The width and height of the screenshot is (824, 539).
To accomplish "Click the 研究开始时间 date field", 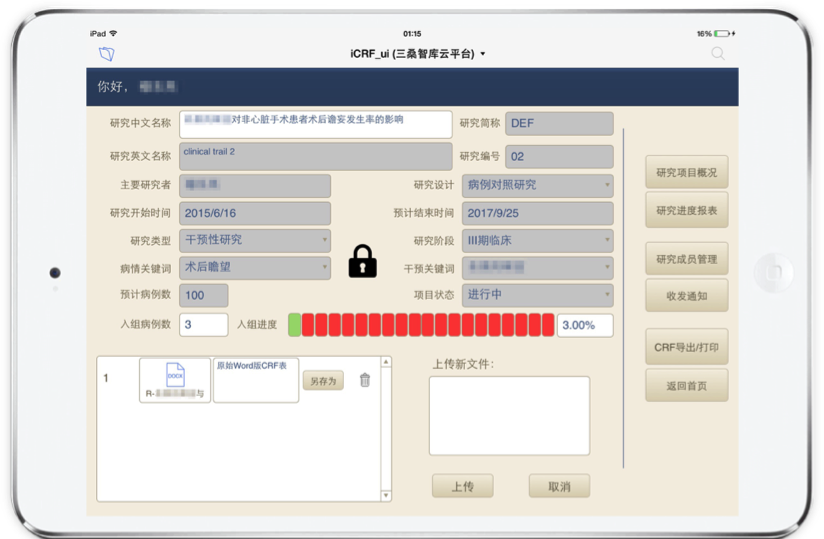I will point(255,213).
